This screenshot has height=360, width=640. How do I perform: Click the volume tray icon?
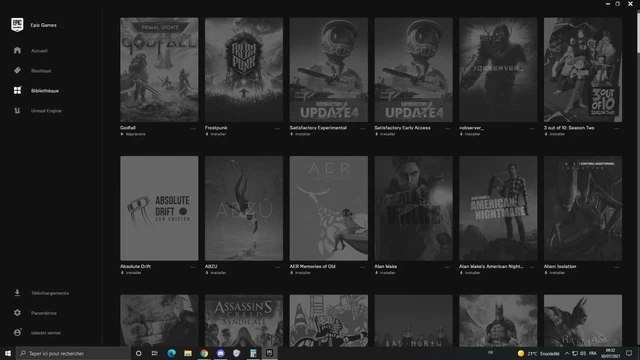pos(583,353)
